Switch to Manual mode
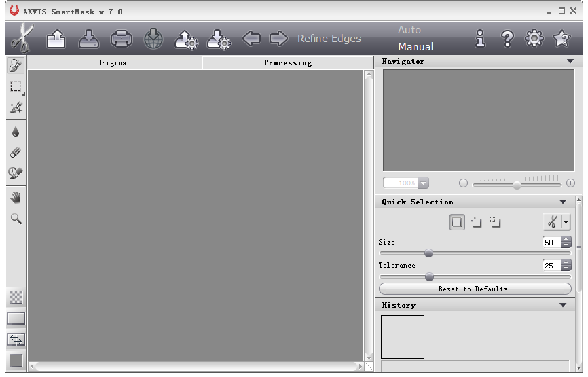 click(x=416, y=46)
